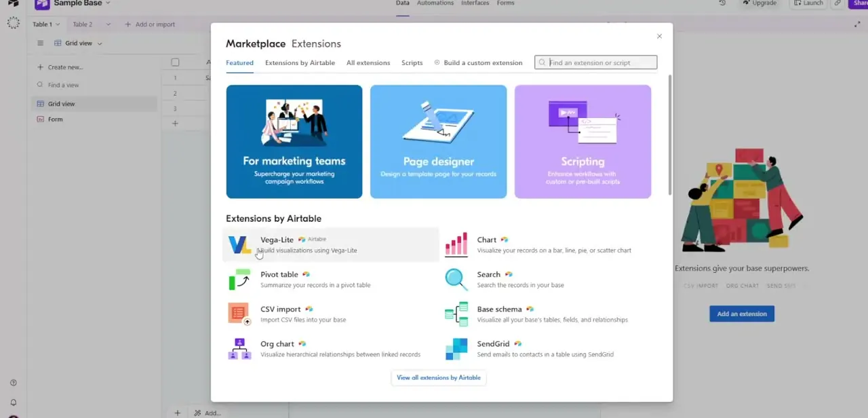Click the help icon in left sidebar
Image resolution: width=868 pixels, height=418 pixels.
(x=14, y=383)
